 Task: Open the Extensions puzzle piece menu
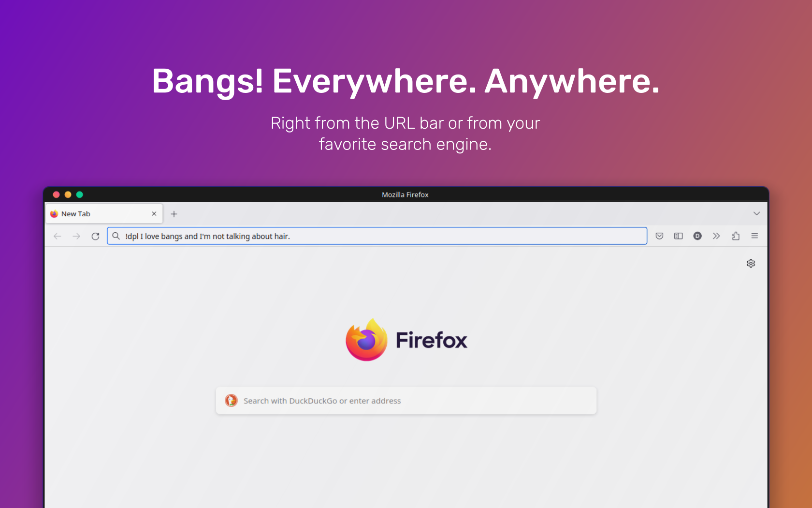click(736, 236)
